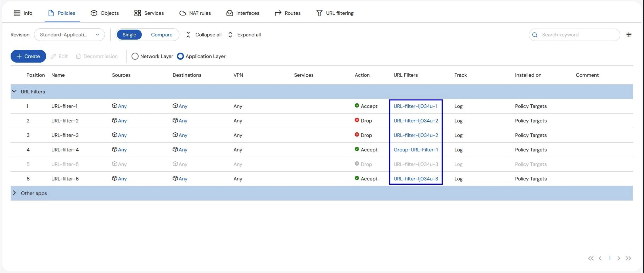
Task: Select the Network Layer radio button
Action: click(135, 56)
